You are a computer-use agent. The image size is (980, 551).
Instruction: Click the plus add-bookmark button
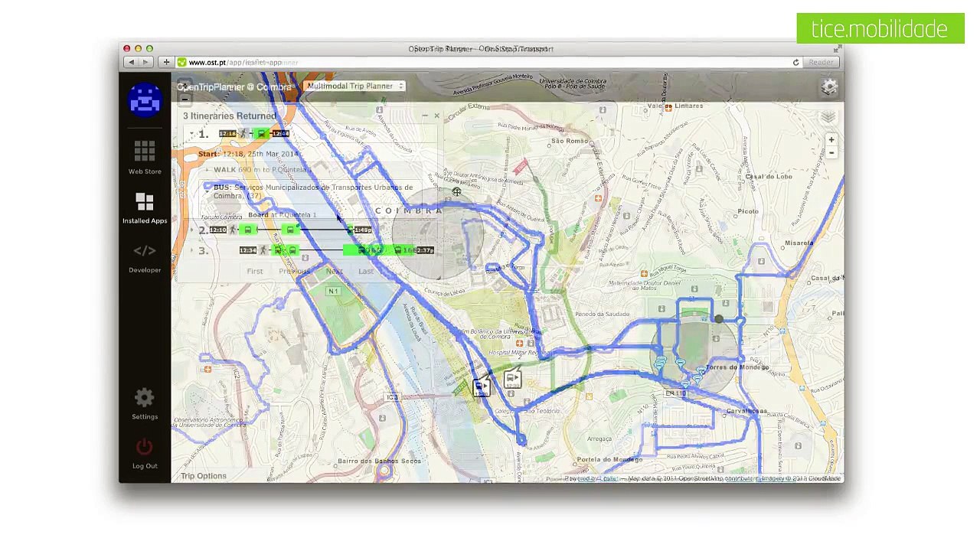click(x=166, y=62)
